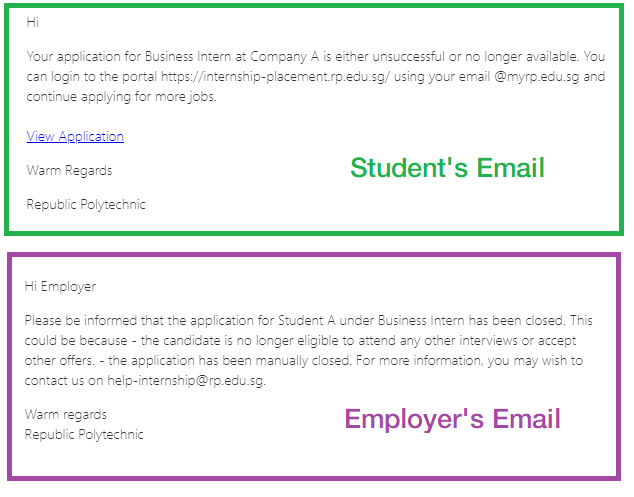634x497 pixels.
Task: Click the "Hi" greeting in student's email
Action: [x=33, y=22]
